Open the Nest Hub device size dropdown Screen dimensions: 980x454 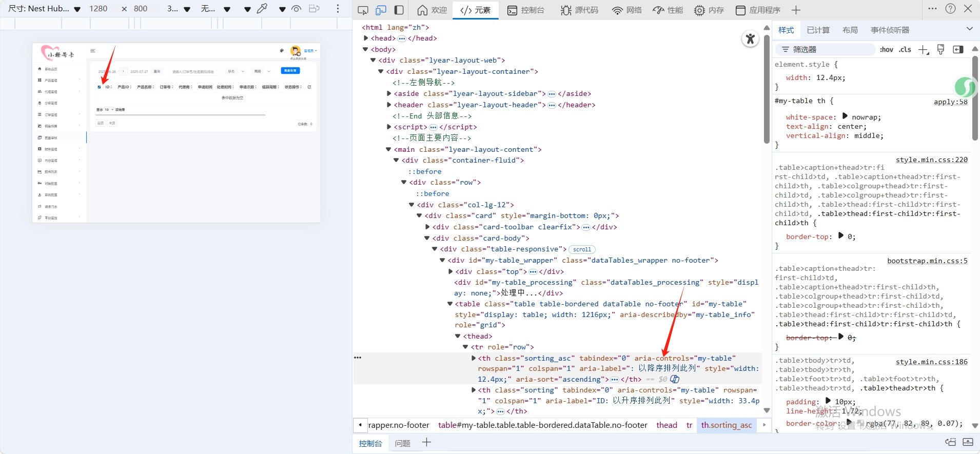(45, 9)
